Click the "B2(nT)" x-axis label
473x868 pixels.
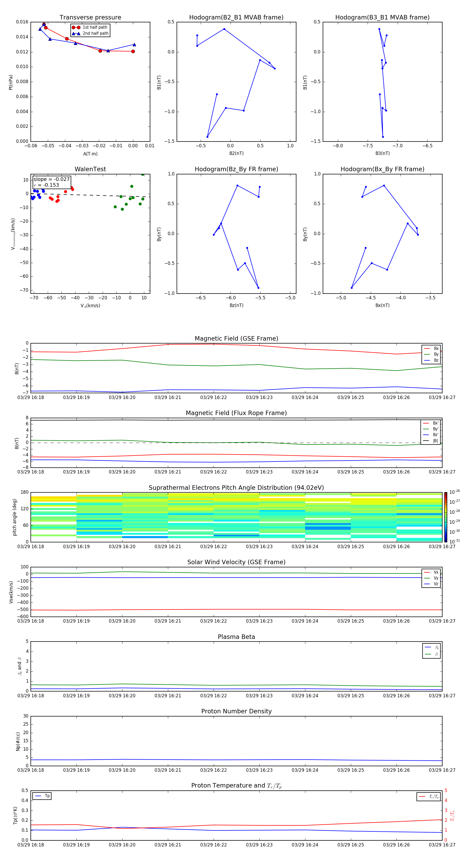click(236, 153)
